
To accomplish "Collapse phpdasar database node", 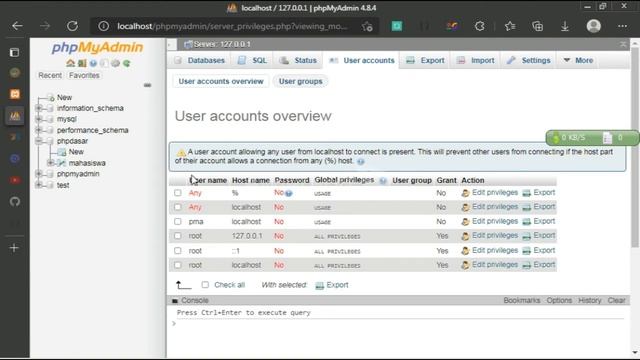I will [x=39, y=141].
